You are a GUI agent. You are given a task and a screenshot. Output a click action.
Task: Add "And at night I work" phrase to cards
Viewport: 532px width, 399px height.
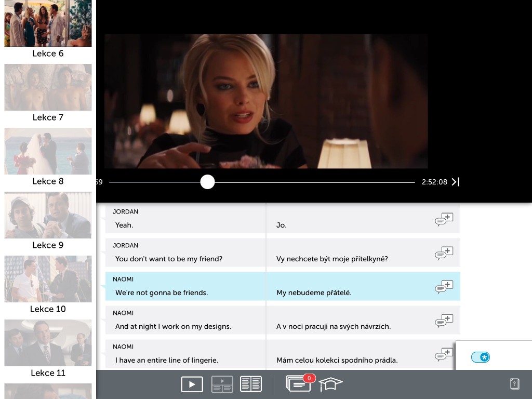tap(444, 321)
